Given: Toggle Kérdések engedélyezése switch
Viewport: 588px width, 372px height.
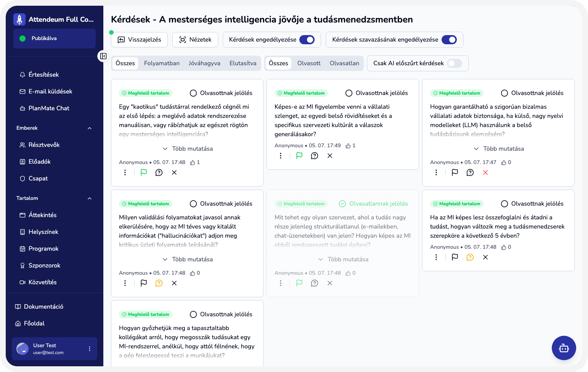Looking at the screenshot, I should 307,40.
